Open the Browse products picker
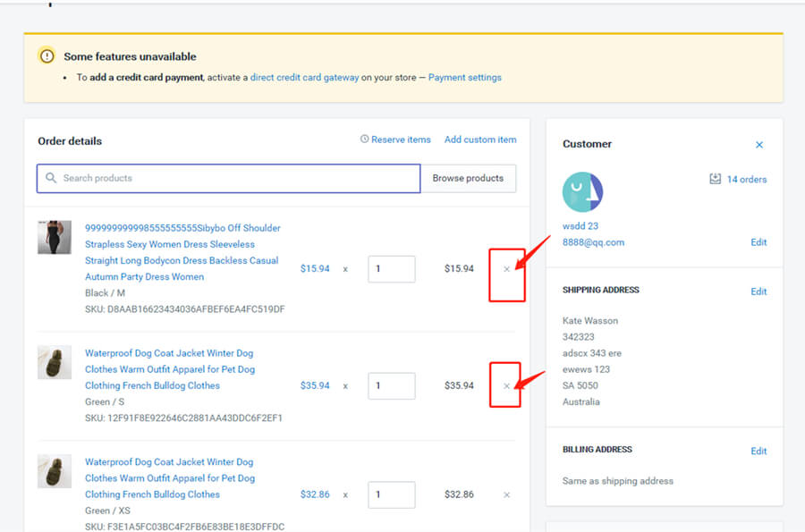 point(469,178)
